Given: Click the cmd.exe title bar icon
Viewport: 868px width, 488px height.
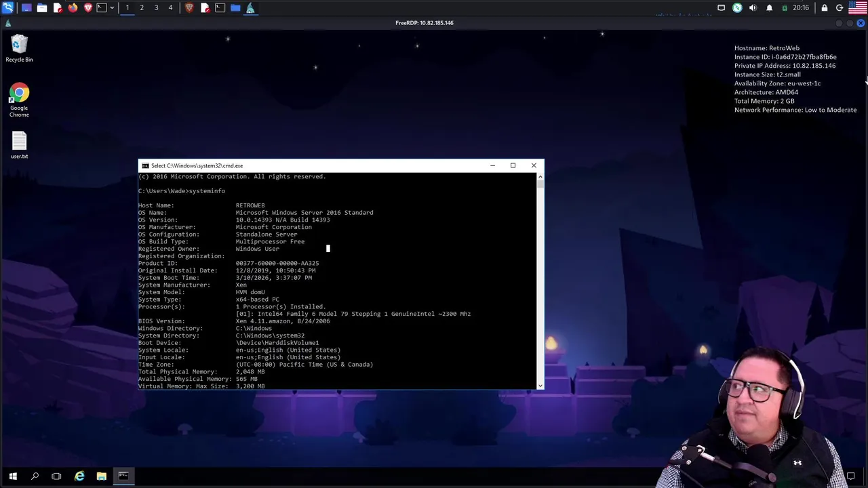Looking at the screenshot, I should (145, 165).
